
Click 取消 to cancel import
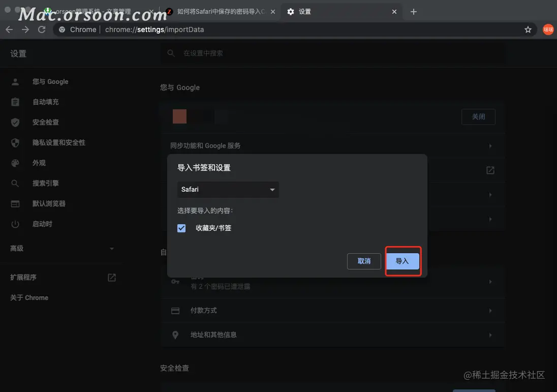(364, 261)
